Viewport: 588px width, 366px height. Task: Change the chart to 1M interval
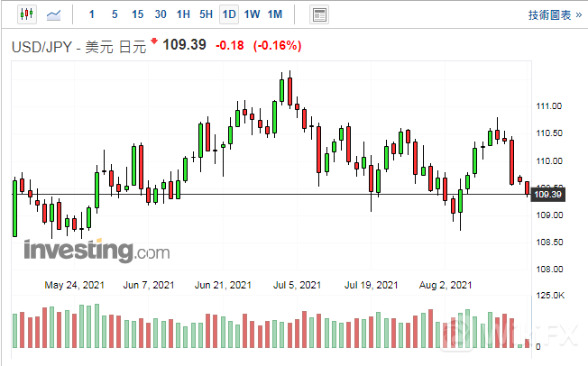tap(275, 14)
